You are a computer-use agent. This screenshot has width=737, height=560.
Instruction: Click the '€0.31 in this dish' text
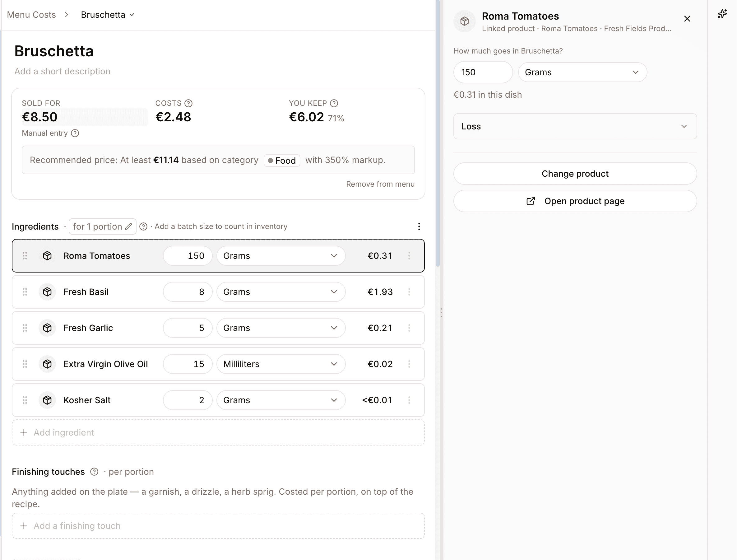point(488,95)
